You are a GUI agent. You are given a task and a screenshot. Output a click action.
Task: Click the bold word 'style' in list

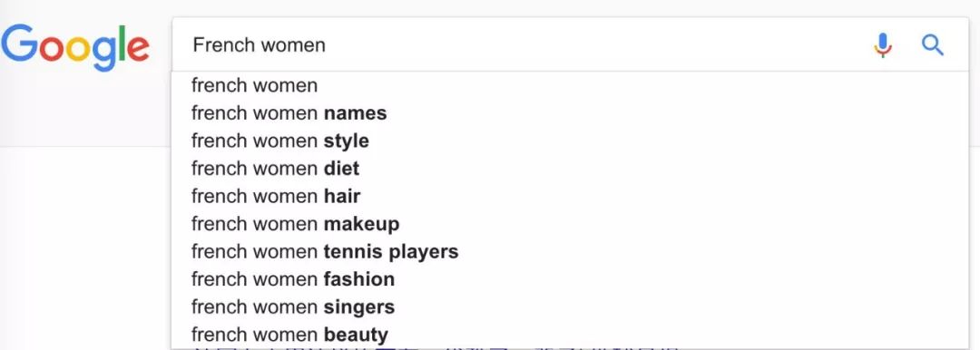click(347, 141)
